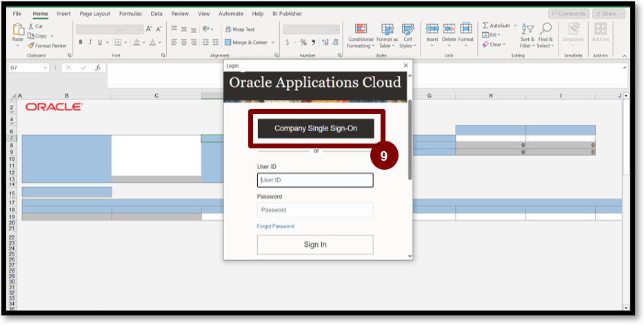Click the Insert Function fx icon
This screenshot has height=325, width=644.
pos(98,68)
